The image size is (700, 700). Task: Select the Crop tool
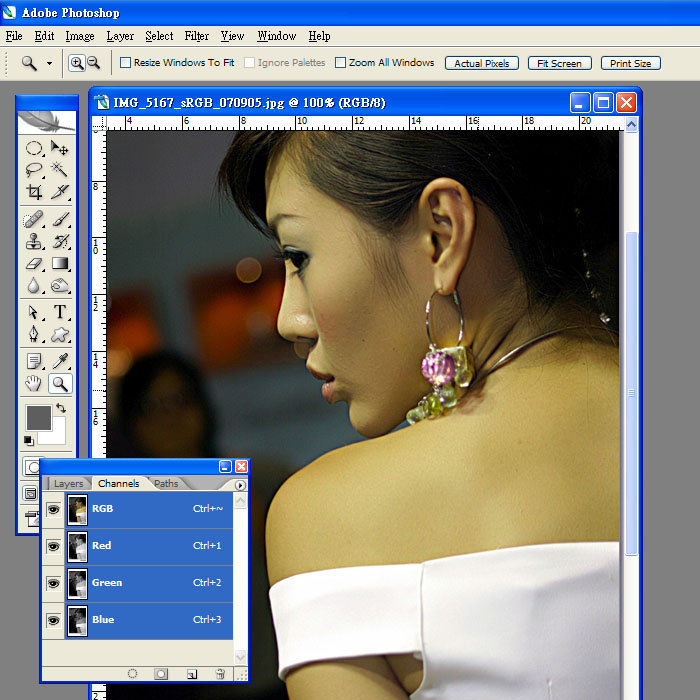click(x=34, y=192)
